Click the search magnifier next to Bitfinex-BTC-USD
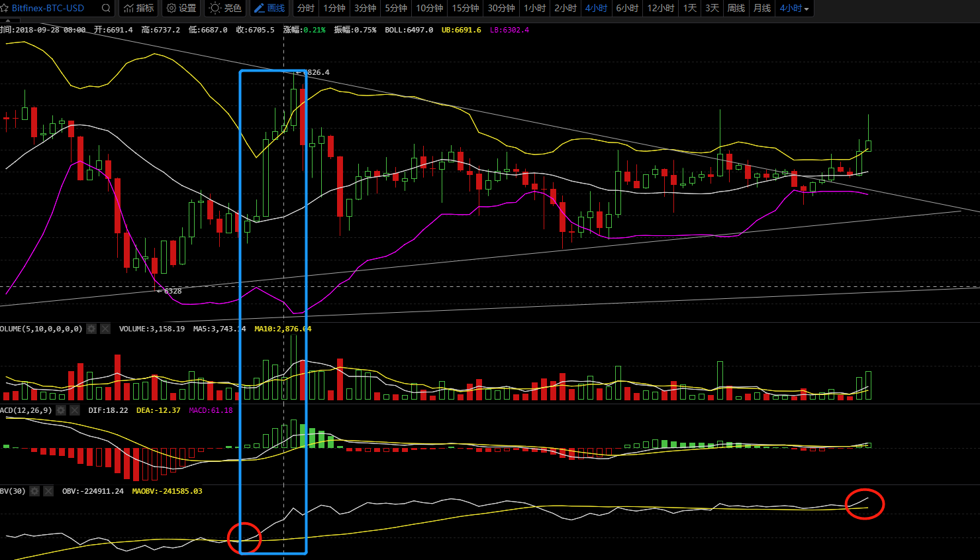980x560 pixels. 106,8
